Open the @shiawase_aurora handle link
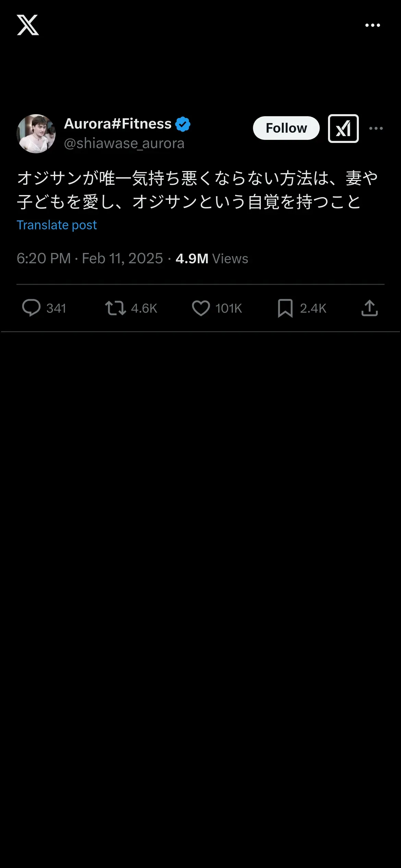Viewport: 401px width, 868px height. 124,143
